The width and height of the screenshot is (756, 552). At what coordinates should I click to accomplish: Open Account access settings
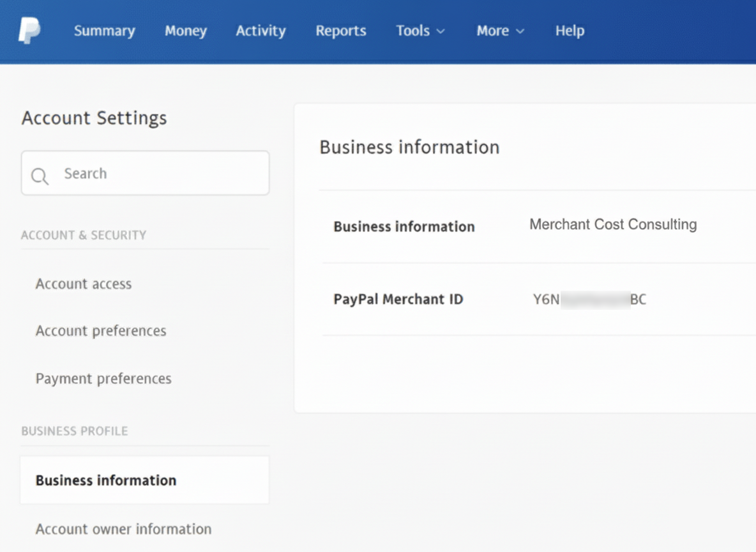[x=83, y=284]
